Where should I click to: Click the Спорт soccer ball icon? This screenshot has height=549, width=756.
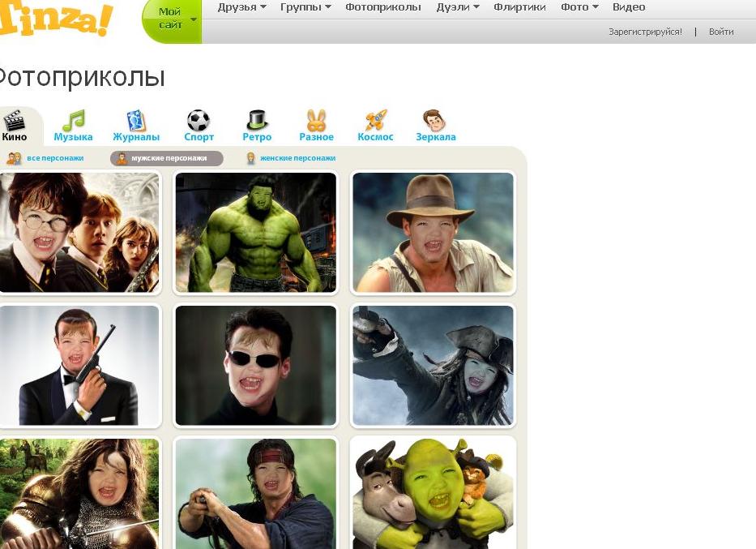tap(199, 120)
